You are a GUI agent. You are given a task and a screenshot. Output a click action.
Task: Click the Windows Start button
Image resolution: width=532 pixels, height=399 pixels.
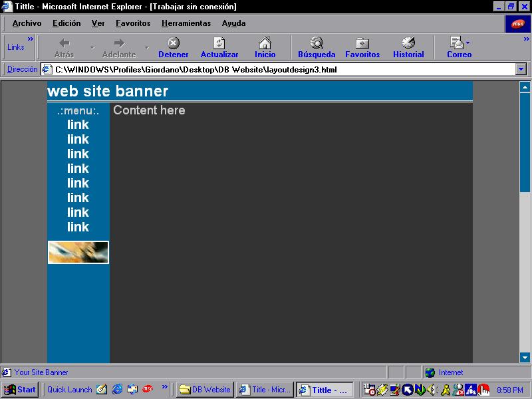(x=20, y=390)
